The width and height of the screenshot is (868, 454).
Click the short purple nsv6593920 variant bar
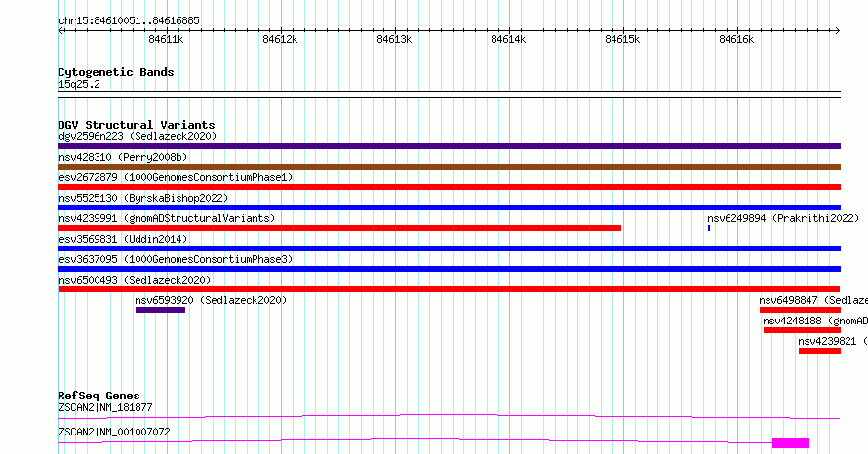(x=160, y=310)
